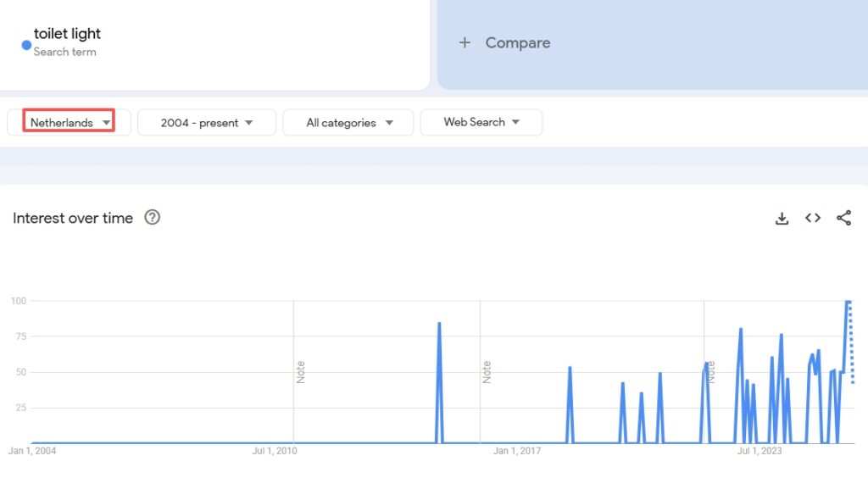Click the blue dot beside toilet light
Viewport: 868px width, 478px height.
(26, 45)
